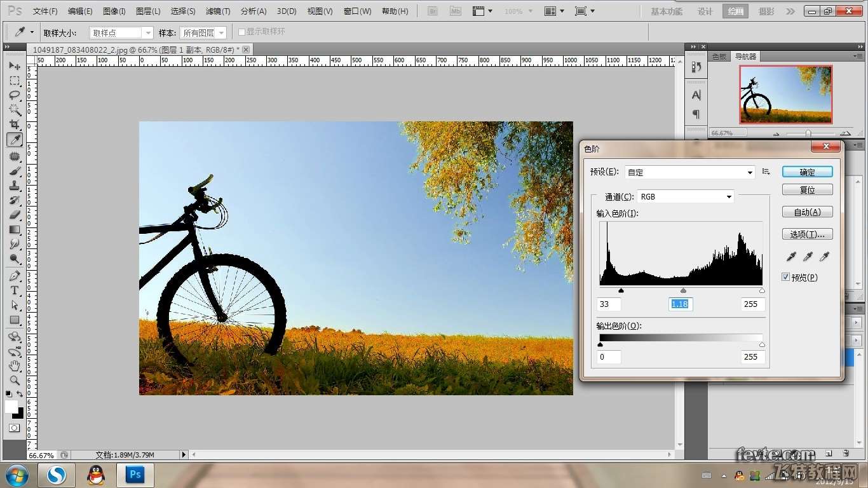868x488 pixels.
Task: Select the Rectangular Marquee tool
Action: click(x=15, y=81)
